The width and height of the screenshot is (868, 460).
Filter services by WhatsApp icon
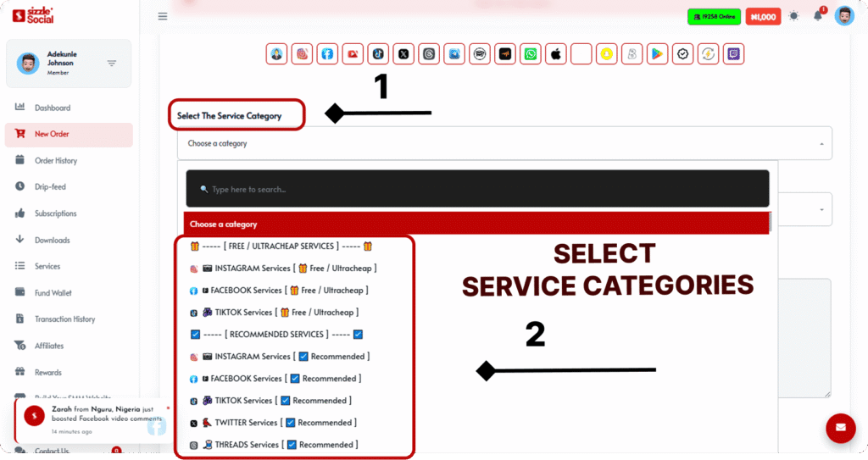point(531,53)
